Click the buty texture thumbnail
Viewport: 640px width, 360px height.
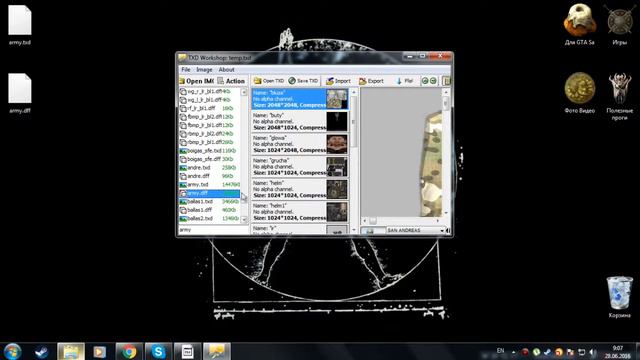point(337,122)
